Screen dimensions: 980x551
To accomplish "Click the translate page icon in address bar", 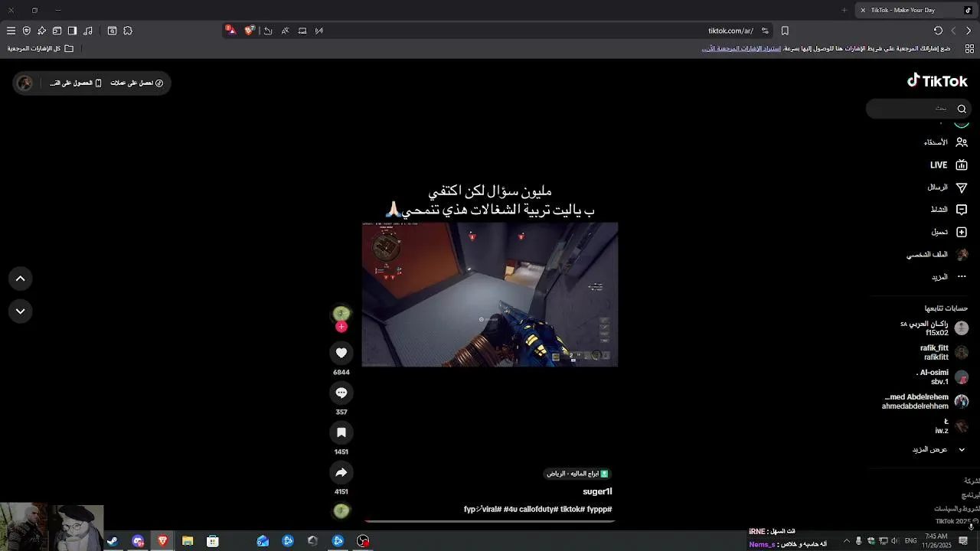I will [285, 31].
